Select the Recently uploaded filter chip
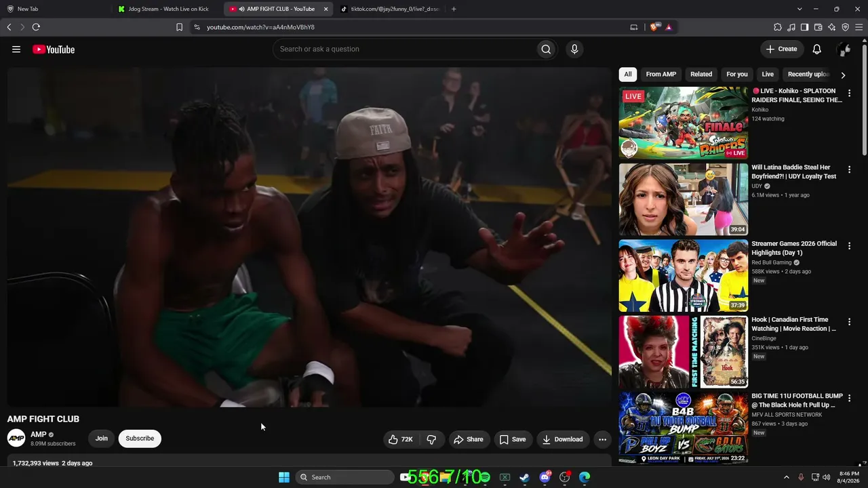Image resolution: width=868 pixels, height=488 pixels. [808, 75]
